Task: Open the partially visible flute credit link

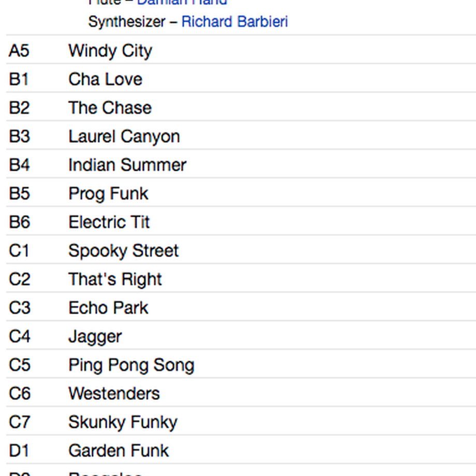Action: pyautogui.click(x=182, y=3)
